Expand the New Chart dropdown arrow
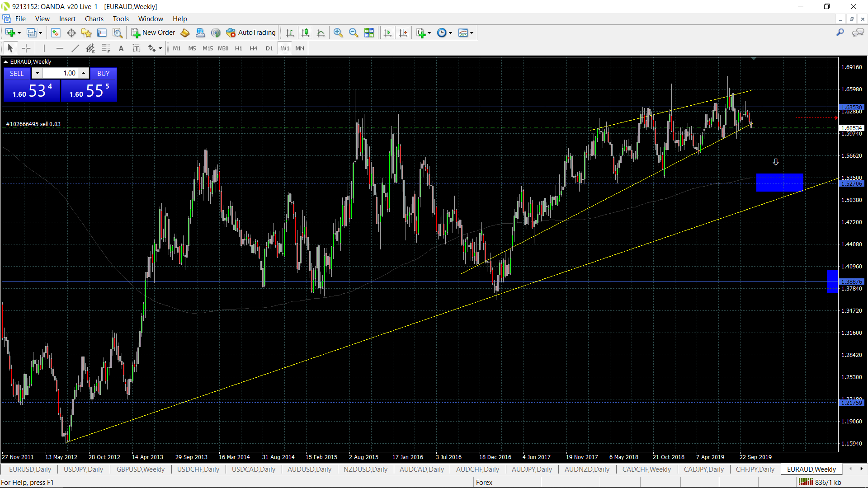The image size is (868, 488). [x=19, y=33]
